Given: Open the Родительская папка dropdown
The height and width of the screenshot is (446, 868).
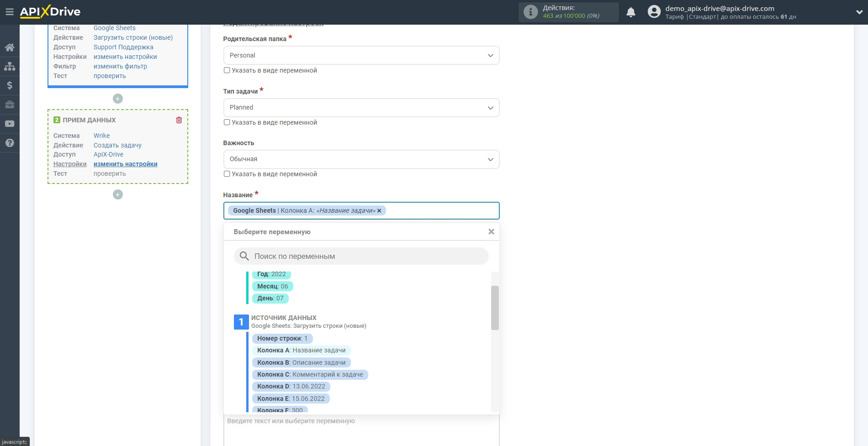Looking at the screenshot, I should [x=361, y=55].
